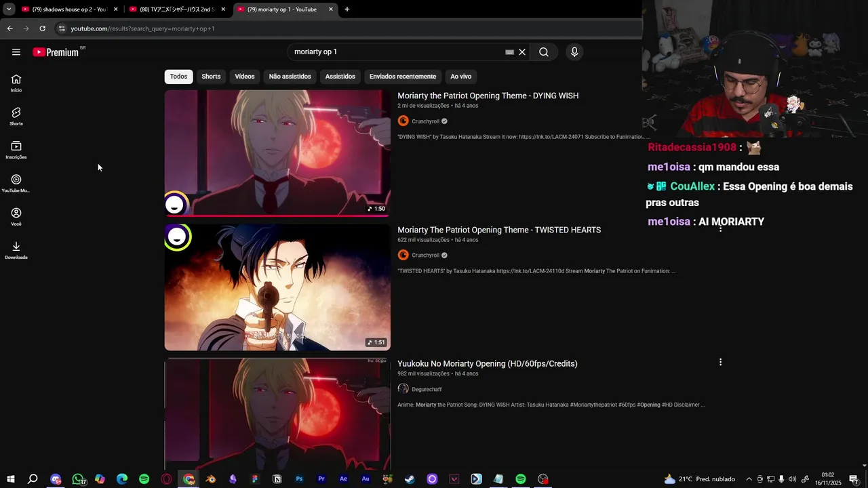868x488 pixels.
Task: Open more options for Yuukoku No Moriarty video
Action: [720, 362]
